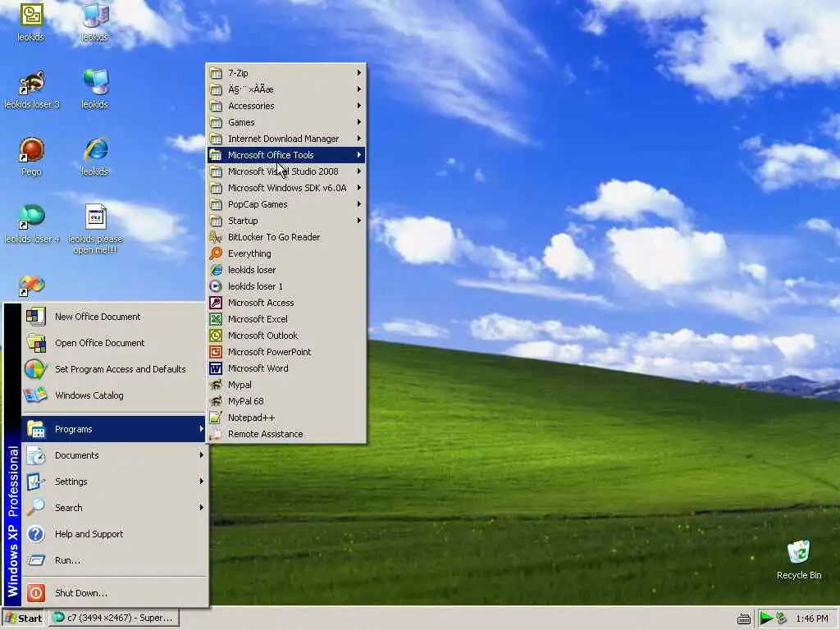Open the Search submenu
Image resolution: width=840 pixels, height=630 pixels.
(113, 508)
